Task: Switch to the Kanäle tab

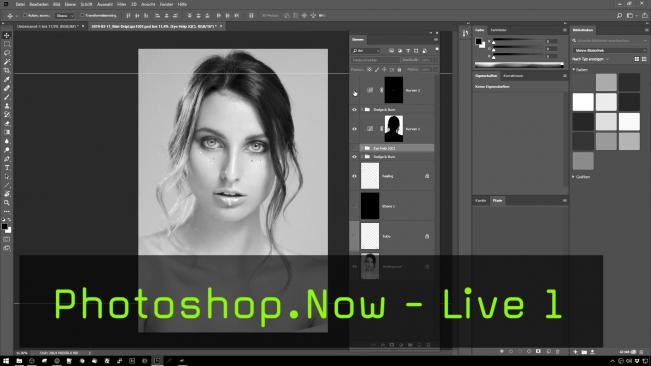Action: [x=481, y=200]
